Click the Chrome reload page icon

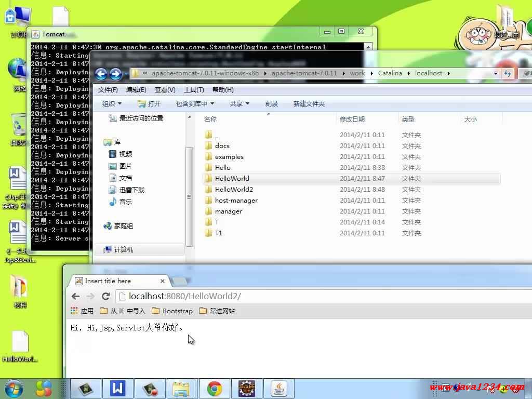(105, 296)
